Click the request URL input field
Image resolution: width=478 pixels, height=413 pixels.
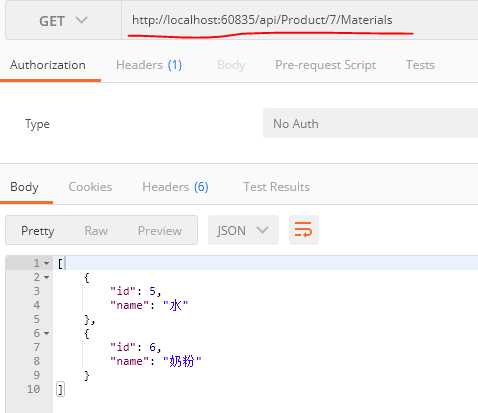pos(300,20)
